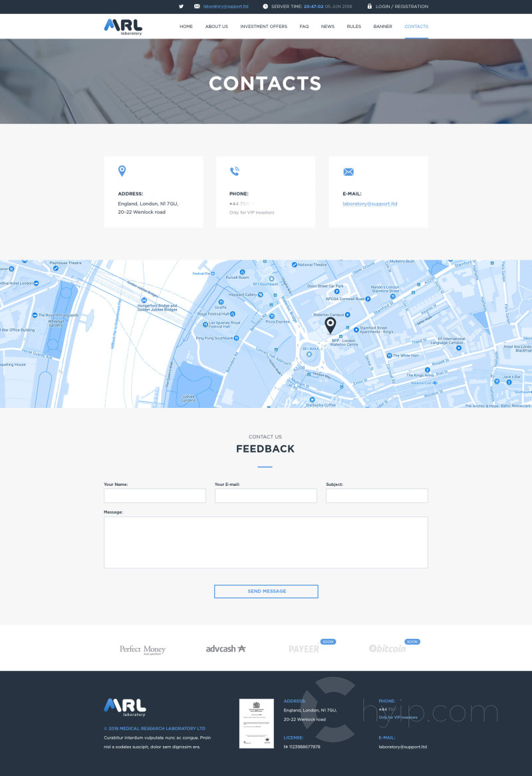
Task: Click the bitcoin logo
Action: point(387,648)
